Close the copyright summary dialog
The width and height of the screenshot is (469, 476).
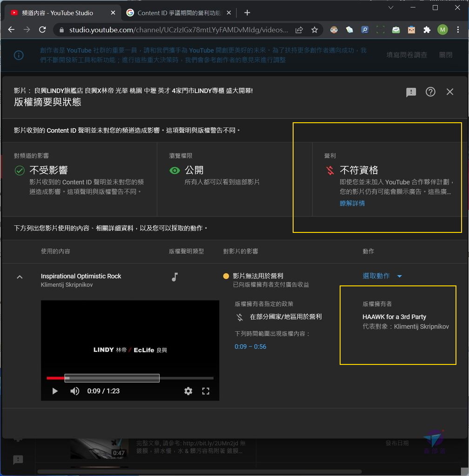[450, 92]
